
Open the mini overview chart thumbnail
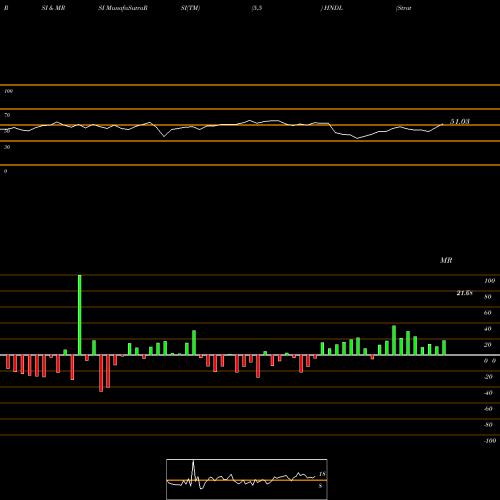247,479
